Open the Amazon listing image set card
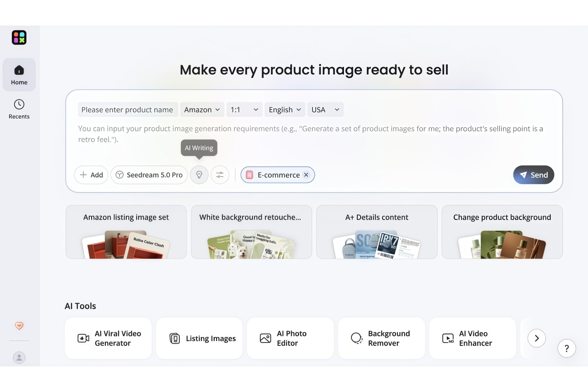Viewport: 588px width, 392px height. [x=126, y=232]
